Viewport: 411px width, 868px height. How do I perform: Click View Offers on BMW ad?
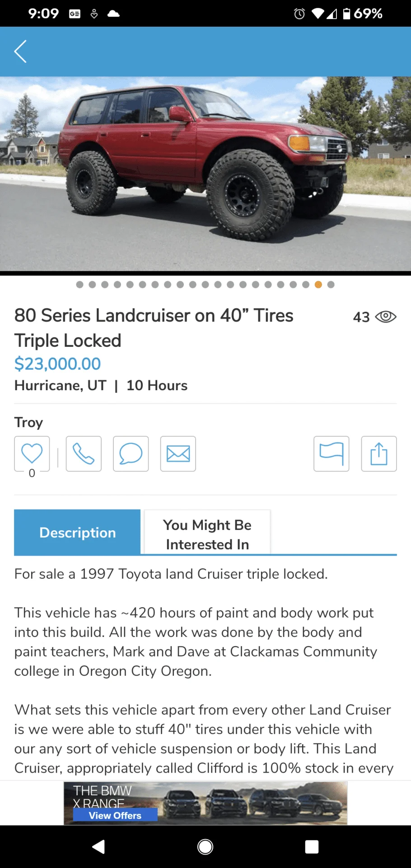115,815
